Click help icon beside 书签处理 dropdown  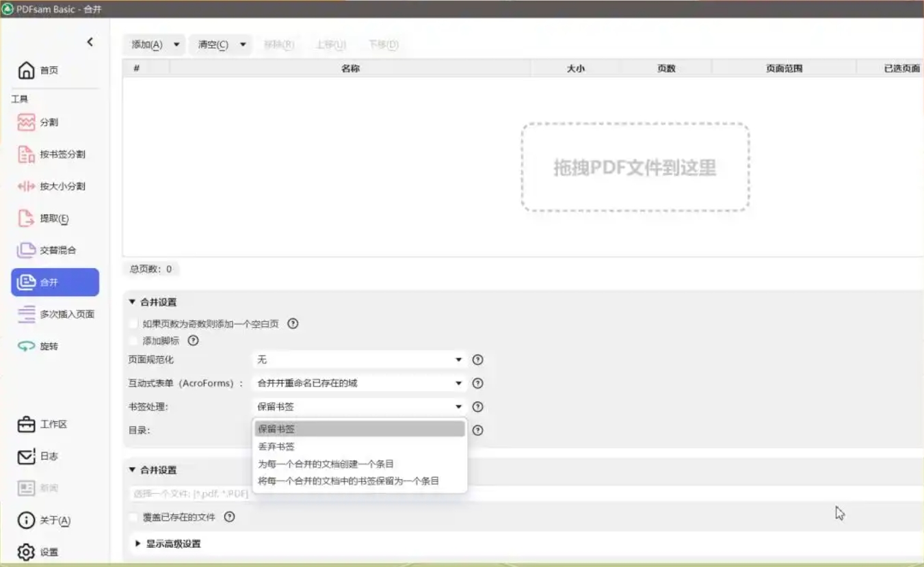pyautogui.click(x=478, y=407)
